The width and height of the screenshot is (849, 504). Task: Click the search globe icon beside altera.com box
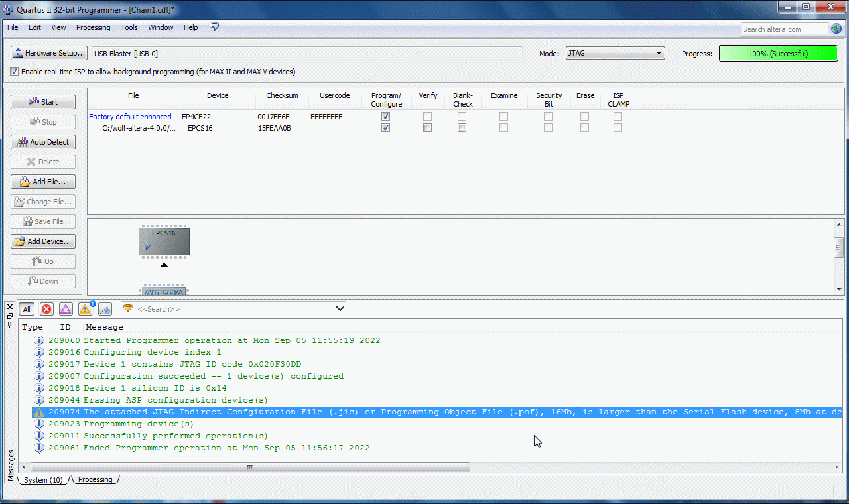[x=836, y=29]
